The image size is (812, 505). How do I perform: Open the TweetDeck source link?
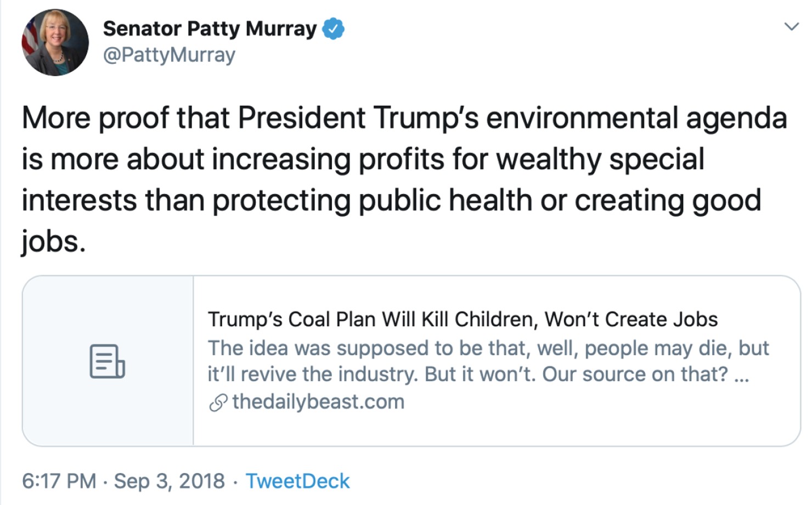tap(298, 480)
